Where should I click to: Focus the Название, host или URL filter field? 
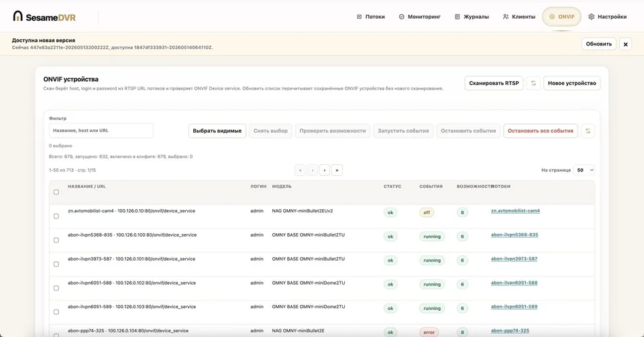(101, 131)
